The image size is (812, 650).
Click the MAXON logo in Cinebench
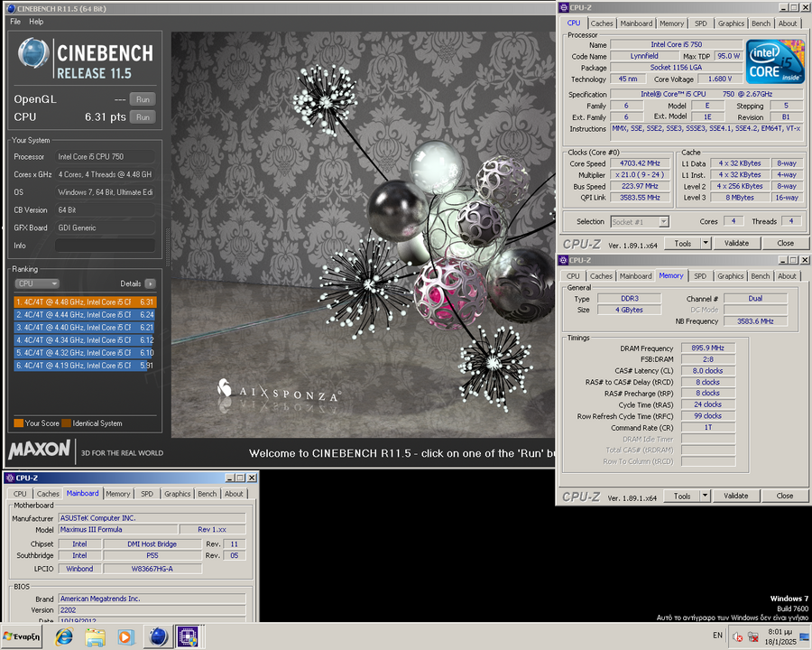click(x=40, y=450)
